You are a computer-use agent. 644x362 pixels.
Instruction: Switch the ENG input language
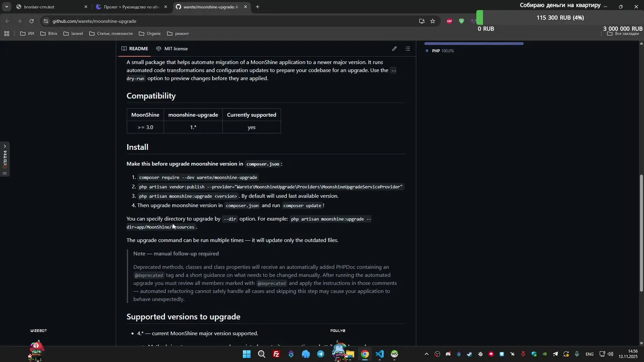click(x=589, y=354)
